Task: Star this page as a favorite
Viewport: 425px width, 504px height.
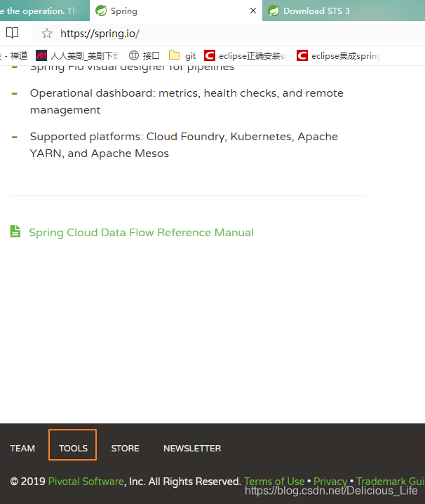Action: [47, 33]
